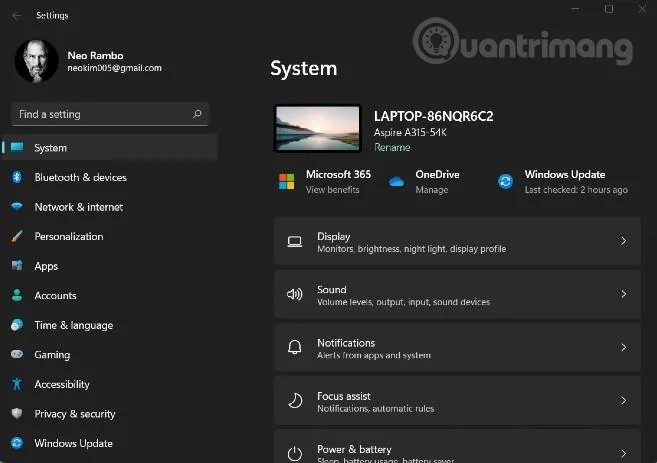This screenshot has width=657, height=463.
Task: Click the Bluetooth icon in sidebar
Action: pos(17,177)
